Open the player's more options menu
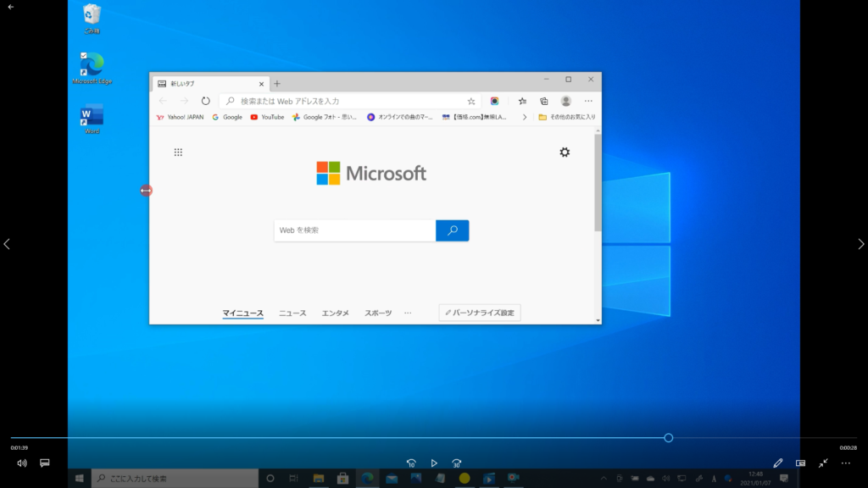This screenshot has width=868, height=488. pyautogui.click(x=845, y=463)
